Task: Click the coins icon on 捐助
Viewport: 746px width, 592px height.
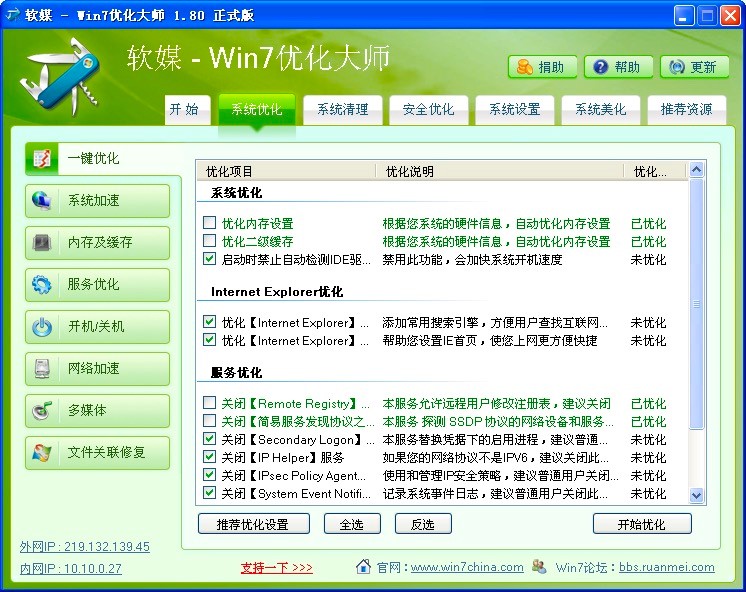Action: pos(525,67)
